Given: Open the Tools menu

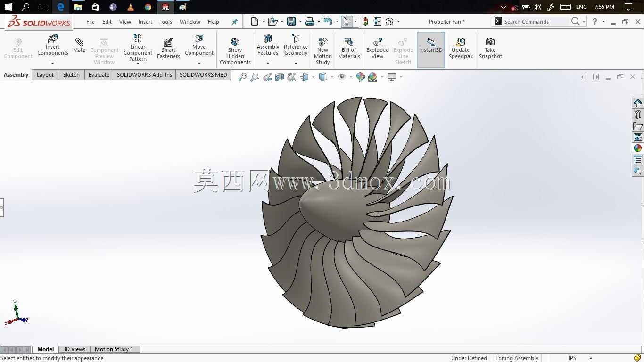Looking at the screenshot, I should pyautogui.click(x=165, y=22).
